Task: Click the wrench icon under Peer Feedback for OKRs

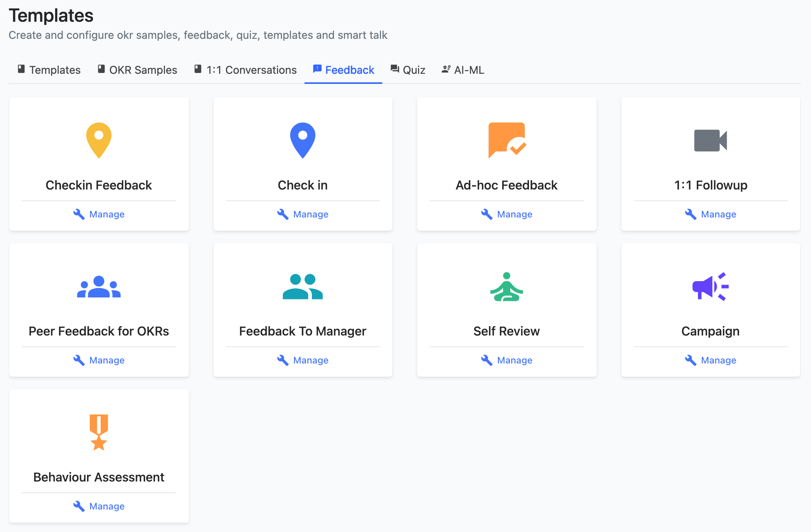Action: (x=79, y=360)
